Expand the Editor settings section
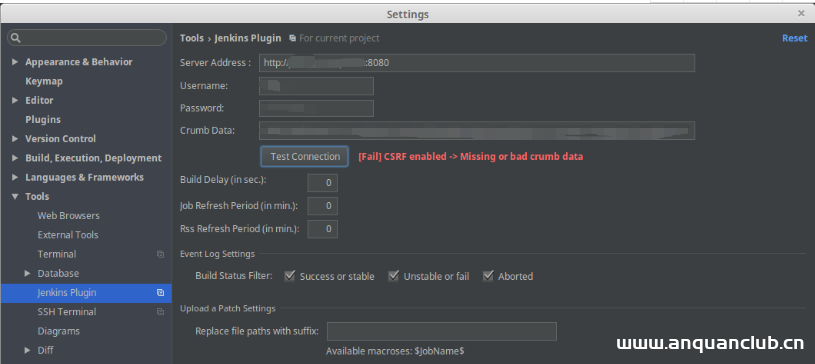815x364 pixels. pos(15,100)
